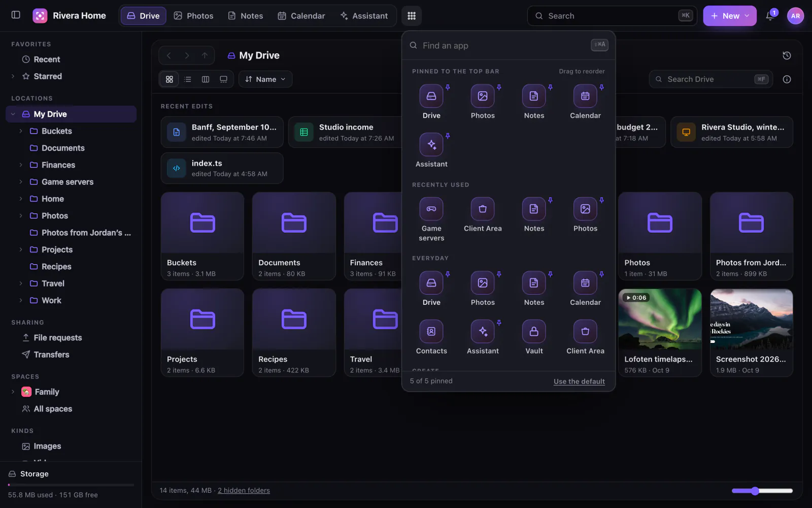Unpin Calendar in pinned apps section
Image resolution: width=812 pixels, height=508 pixels.
[601, 87]
